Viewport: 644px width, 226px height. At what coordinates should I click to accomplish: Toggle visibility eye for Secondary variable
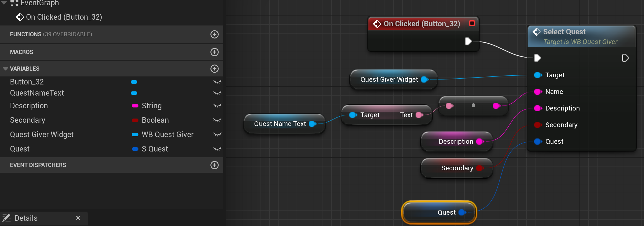click(x=217, y=120)
